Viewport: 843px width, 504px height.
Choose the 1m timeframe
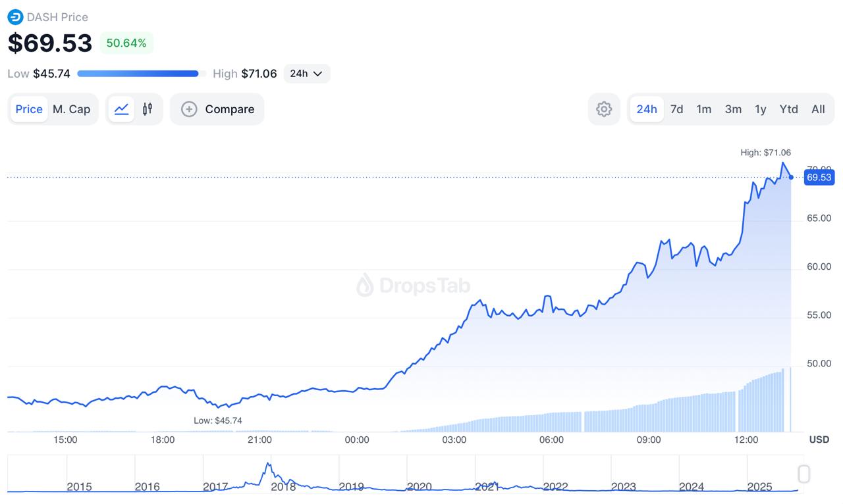[x=703, y=109]
